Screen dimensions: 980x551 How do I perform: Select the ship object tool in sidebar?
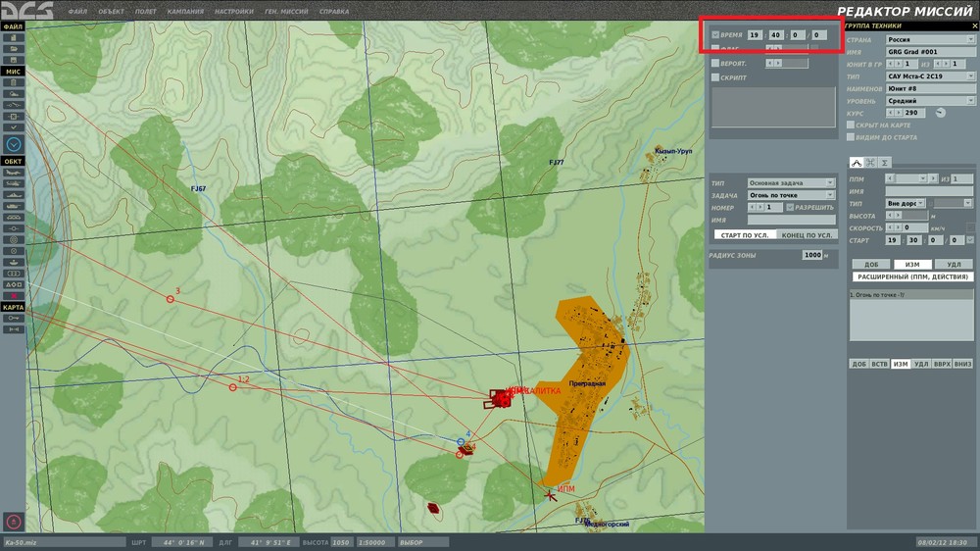pos(13,194)
